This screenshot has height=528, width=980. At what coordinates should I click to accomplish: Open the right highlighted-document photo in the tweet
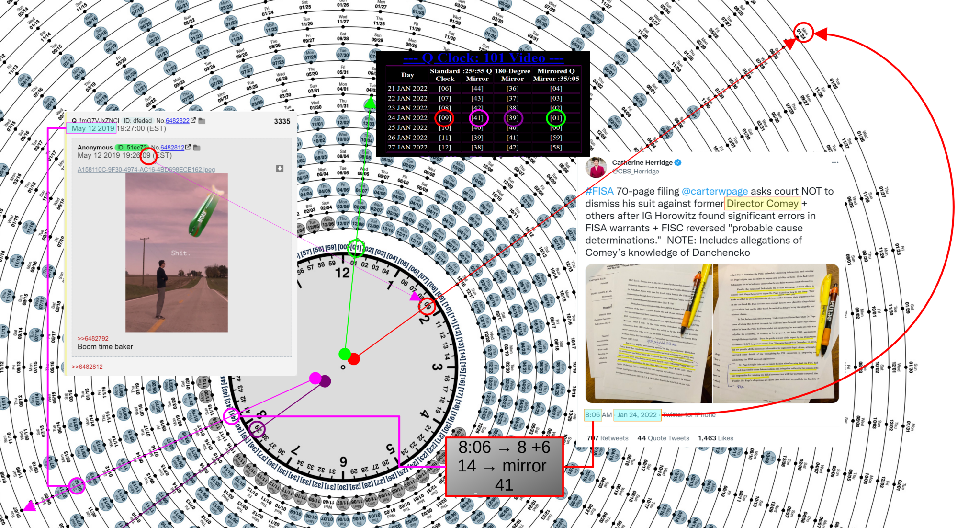click(776, 333)
